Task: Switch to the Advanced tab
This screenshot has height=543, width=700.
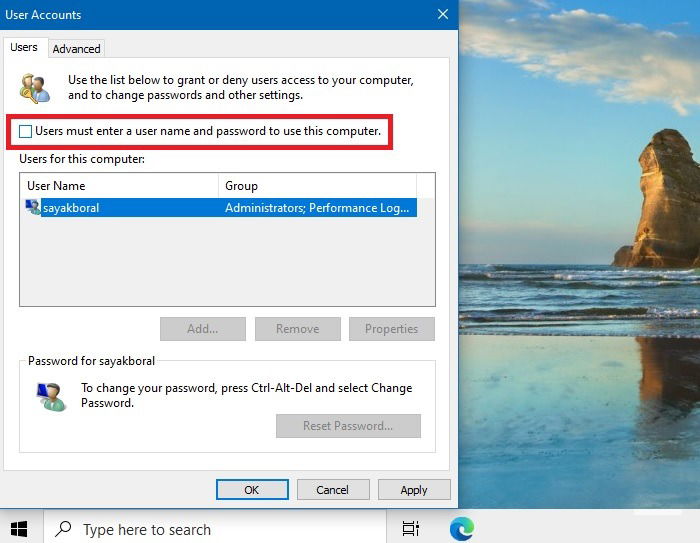Action: click(76, 49)
